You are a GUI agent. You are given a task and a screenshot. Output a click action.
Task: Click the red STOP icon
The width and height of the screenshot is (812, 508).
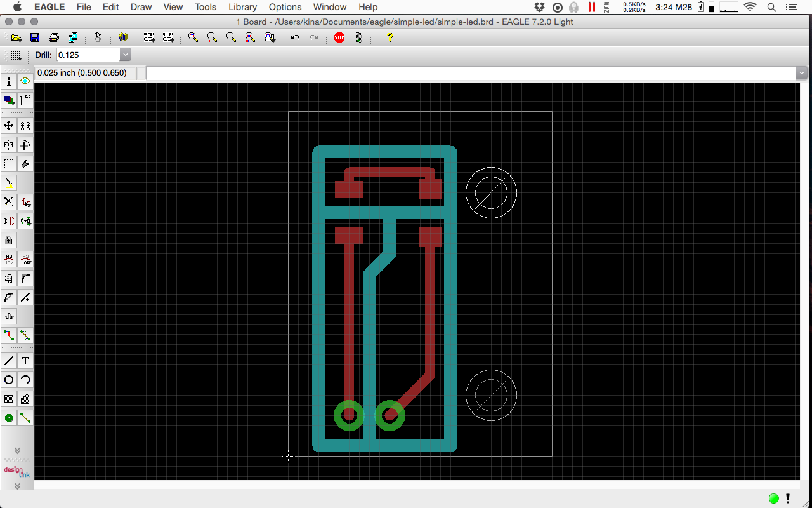[339, 37]
